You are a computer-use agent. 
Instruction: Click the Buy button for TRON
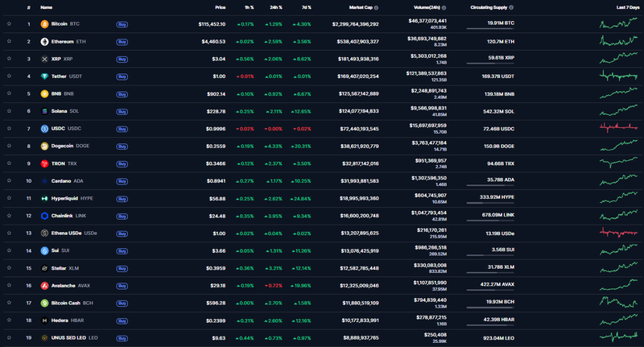122,164
